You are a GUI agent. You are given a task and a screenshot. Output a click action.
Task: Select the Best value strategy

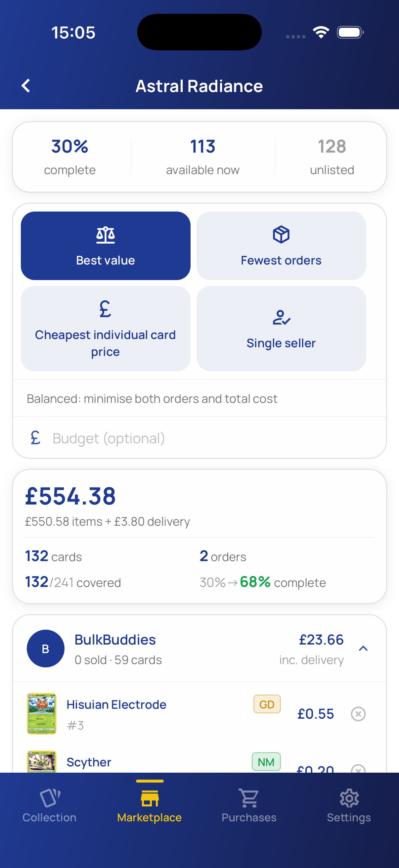[x=106, y=246]
